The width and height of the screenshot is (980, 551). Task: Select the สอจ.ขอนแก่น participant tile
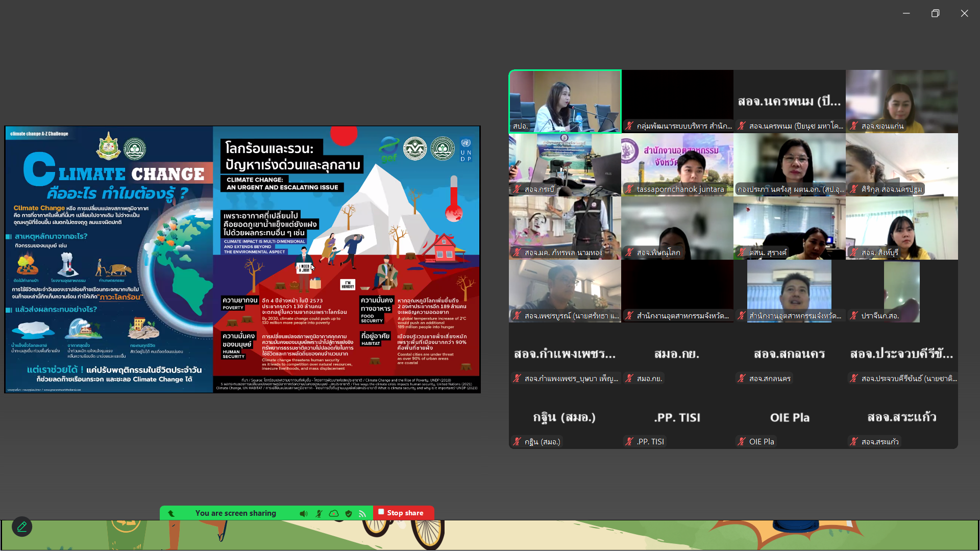(901, 101)
